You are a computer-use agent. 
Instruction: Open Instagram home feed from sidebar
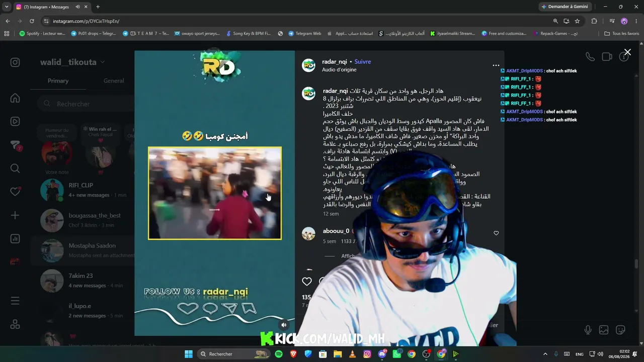tap(15, 98)
